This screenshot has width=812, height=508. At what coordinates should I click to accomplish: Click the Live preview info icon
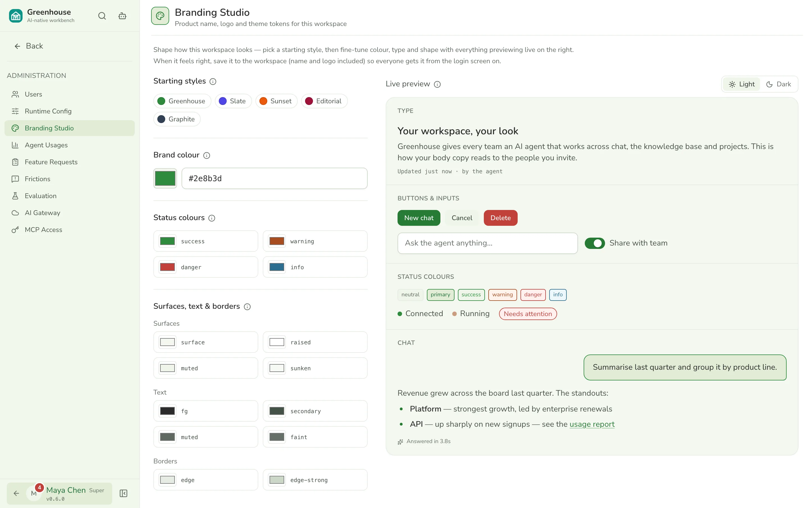point(437,84)
